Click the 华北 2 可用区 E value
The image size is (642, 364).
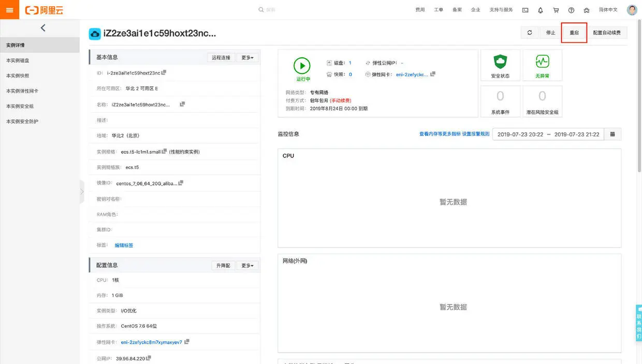pos(142,88)
